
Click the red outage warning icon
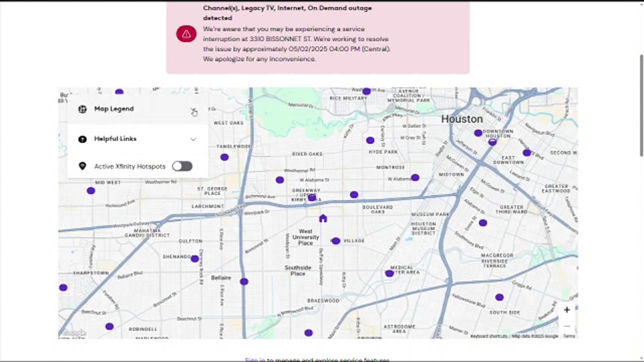(186, 34)
